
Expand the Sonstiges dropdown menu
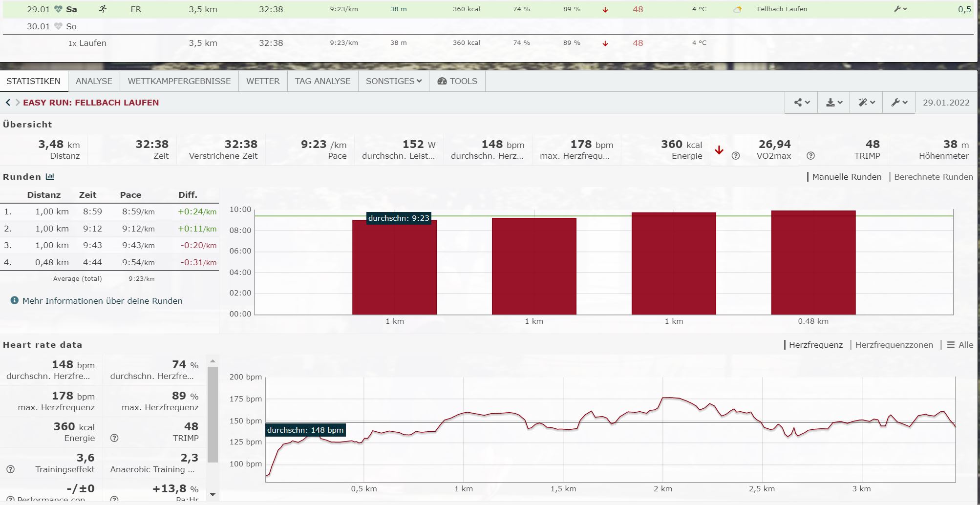coord(393,81)
